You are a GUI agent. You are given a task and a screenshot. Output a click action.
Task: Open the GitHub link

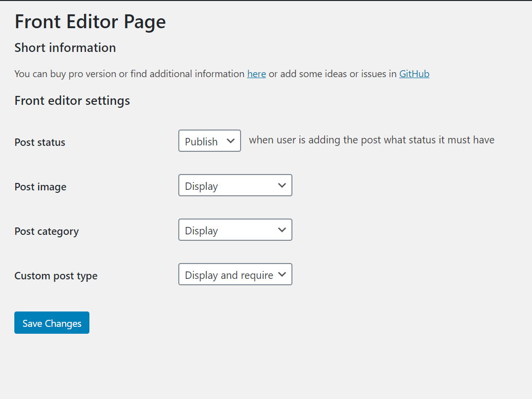pos(414,74)
